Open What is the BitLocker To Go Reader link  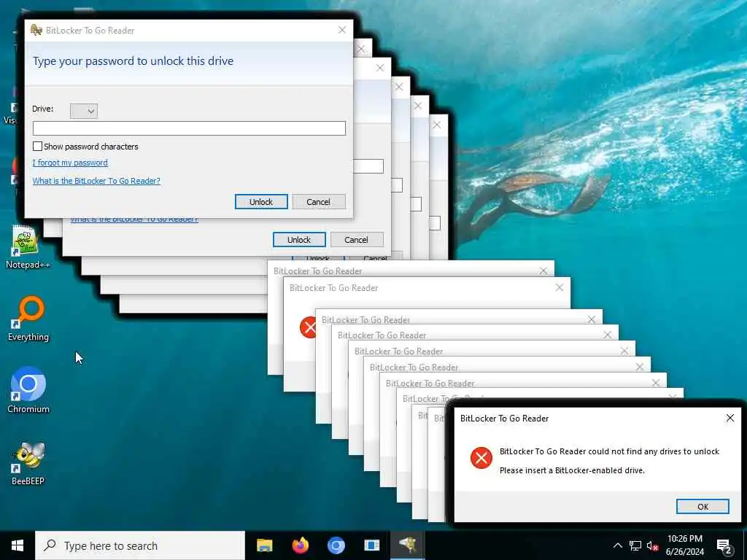[x=96, y=181]
